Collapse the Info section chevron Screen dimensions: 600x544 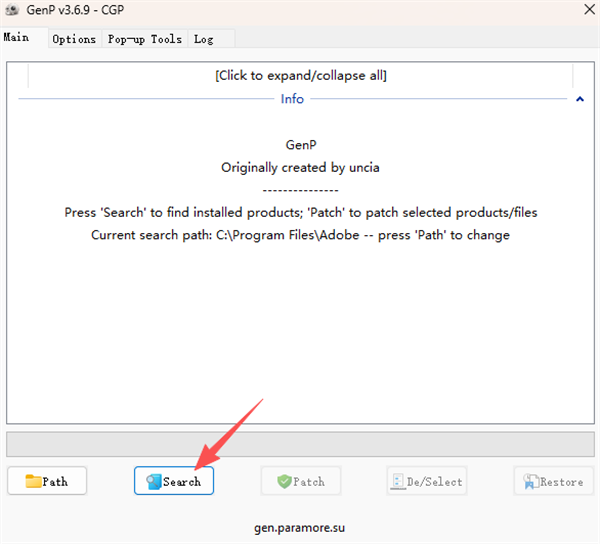pyautogui.click(x=580, y=99)
